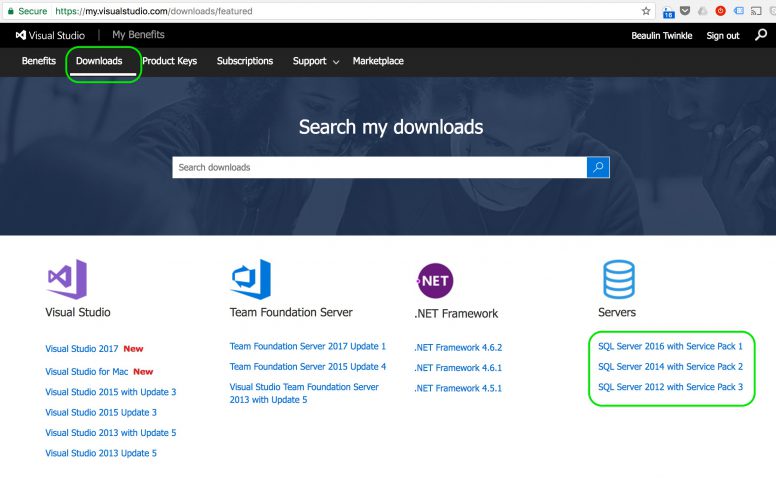776x478 pixels.
Task: Click the Pocket extension icon
Action: [x=685, y=10]
